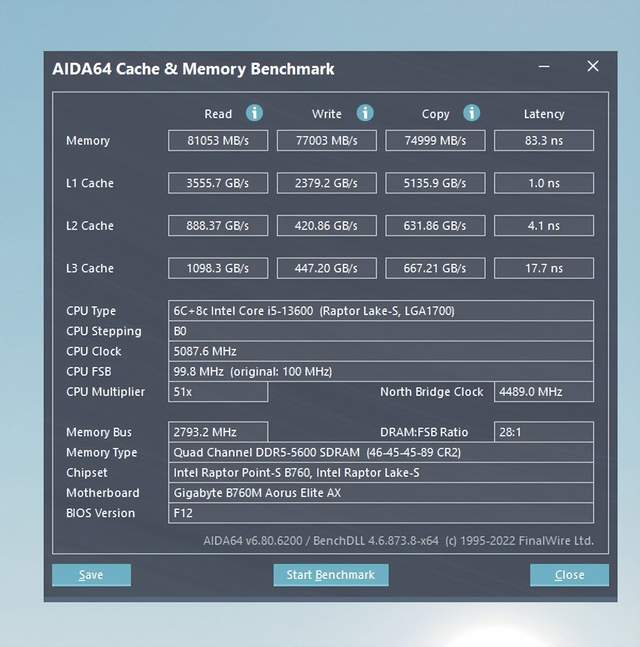The height and width of the screenshot is (647, 640).
Task: Click the info icon next to Write
Action: pyautogui.click(x=365, y=113)
